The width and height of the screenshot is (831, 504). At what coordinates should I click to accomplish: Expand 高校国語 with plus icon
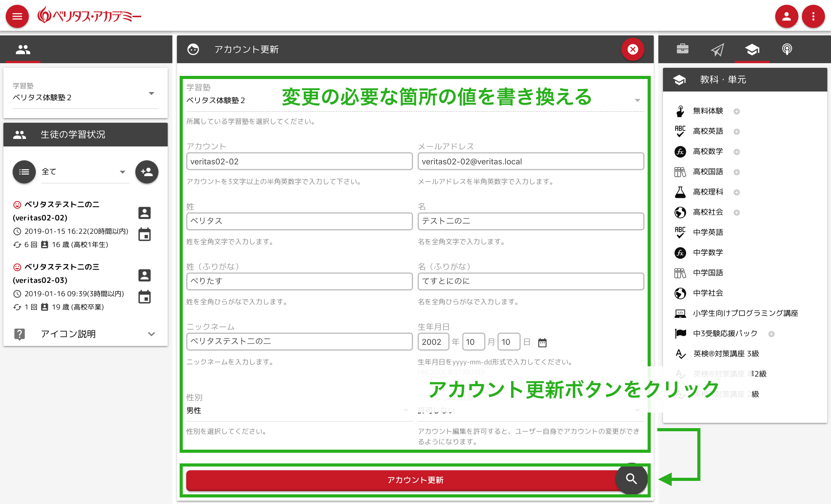[x=737, y=172]
